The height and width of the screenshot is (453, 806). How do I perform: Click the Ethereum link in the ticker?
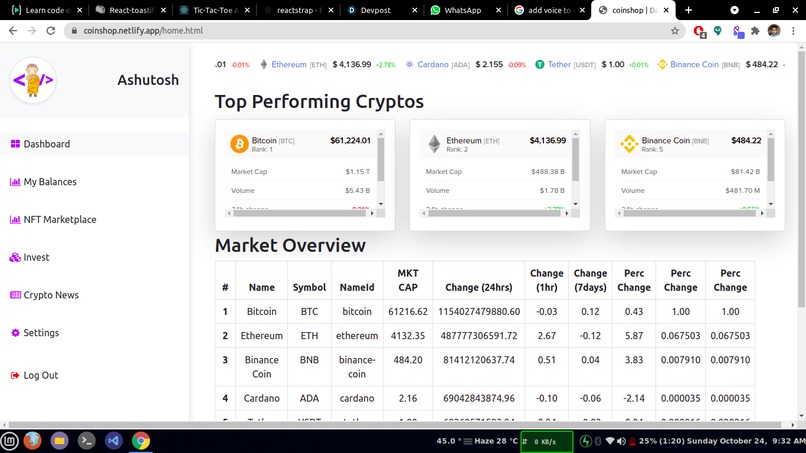click(x=289, y=64)
